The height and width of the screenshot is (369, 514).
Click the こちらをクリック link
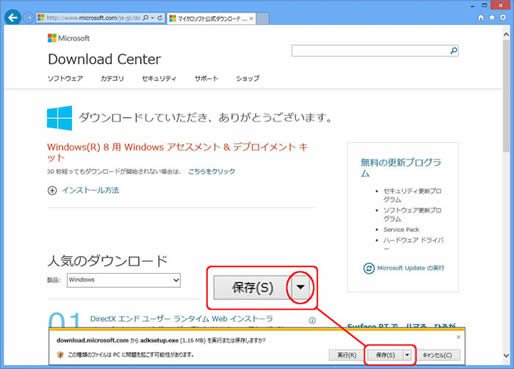coord(212,171)
